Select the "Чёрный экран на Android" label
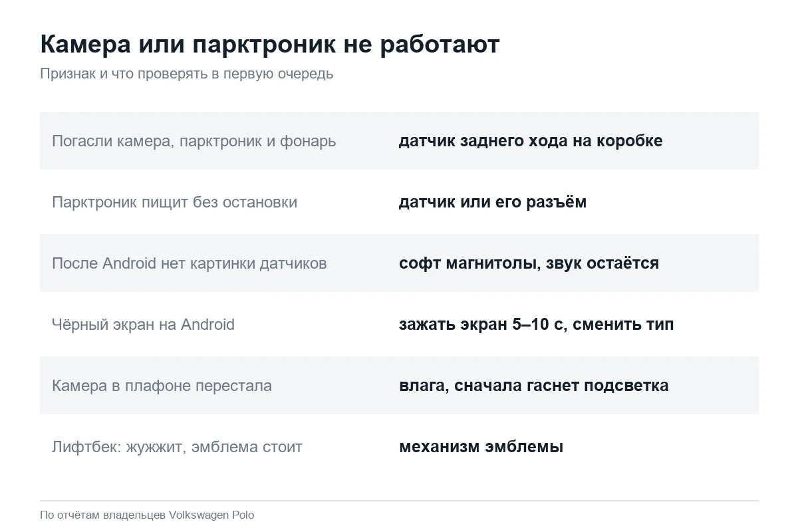Screen dimensions: 798x532 coord(143,325)
